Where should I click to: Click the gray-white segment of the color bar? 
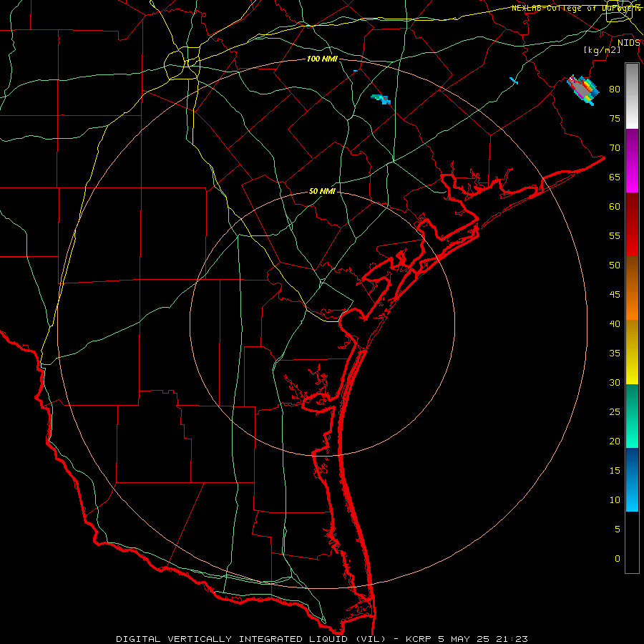[632, 96]
